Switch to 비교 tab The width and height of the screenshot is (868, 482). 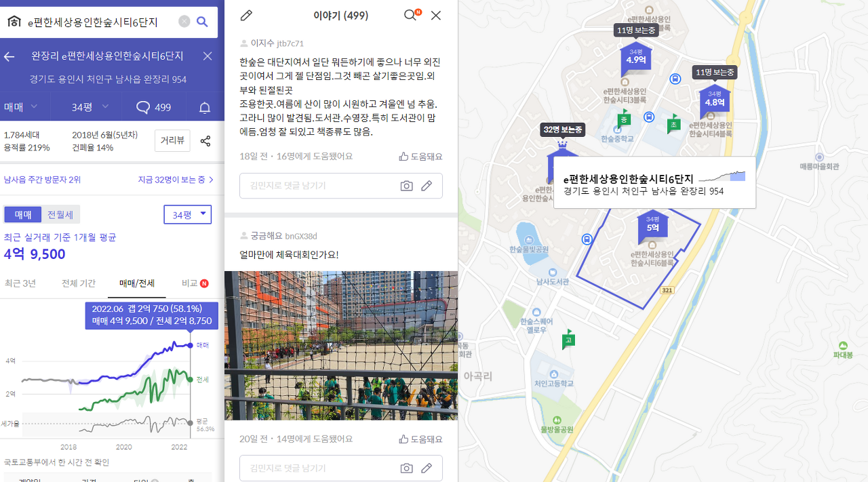(x=195, y=283)
